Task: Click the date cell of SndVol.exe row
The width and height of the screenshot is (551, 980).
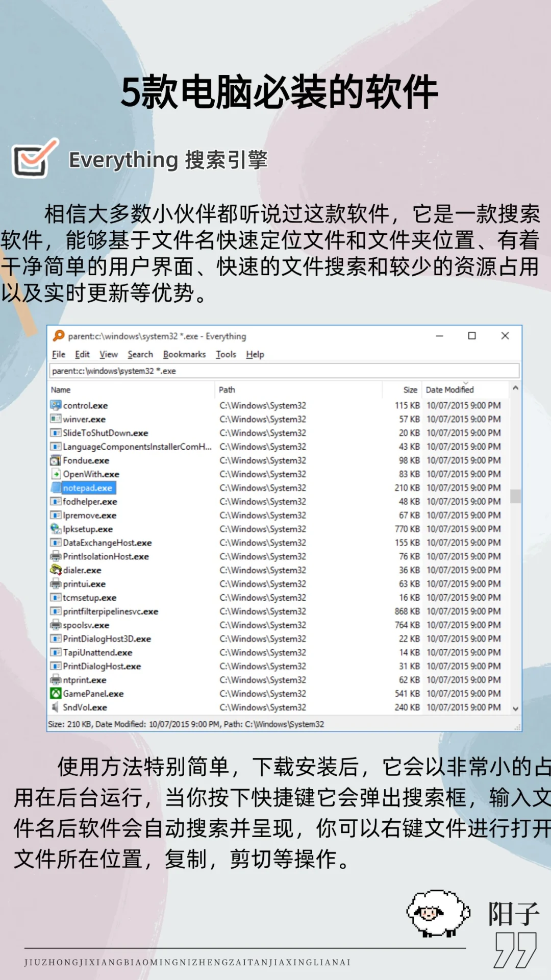Action: click(x=464, y=707)
